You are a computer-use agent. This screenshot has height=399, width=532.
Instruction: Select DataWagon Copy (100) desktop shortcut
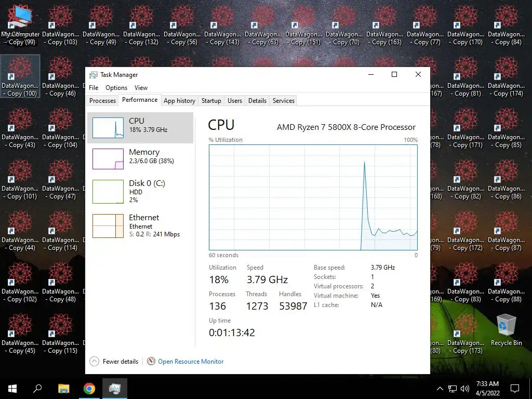[20, 76]
